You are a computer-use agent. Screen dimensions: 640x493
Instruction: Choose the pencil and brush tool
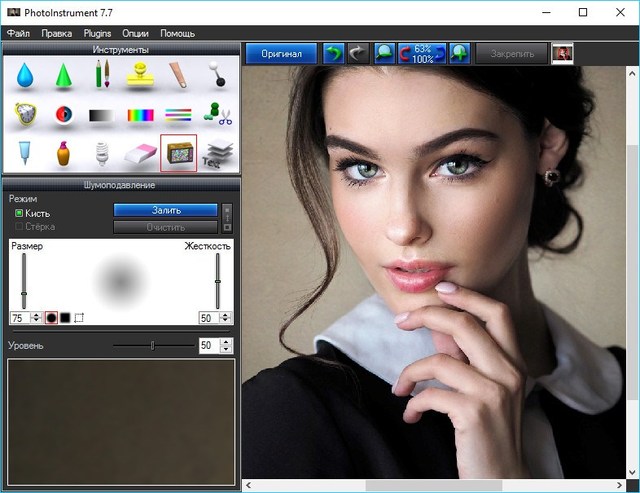tap(101, 75)
